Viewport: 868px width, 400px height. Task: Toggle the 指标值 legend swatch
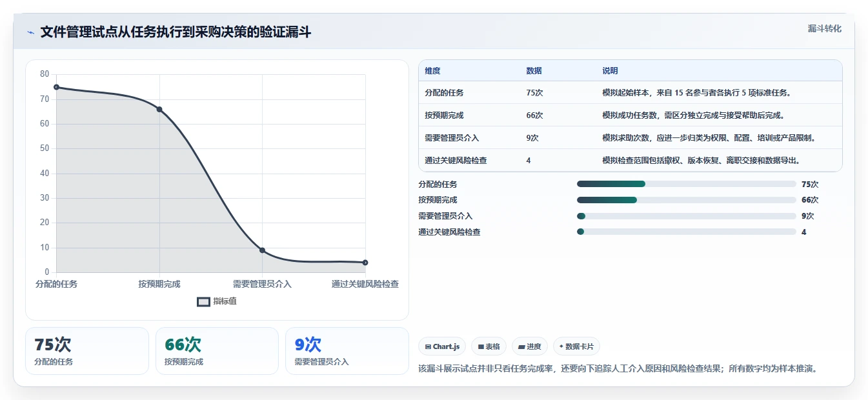point(203,301)
